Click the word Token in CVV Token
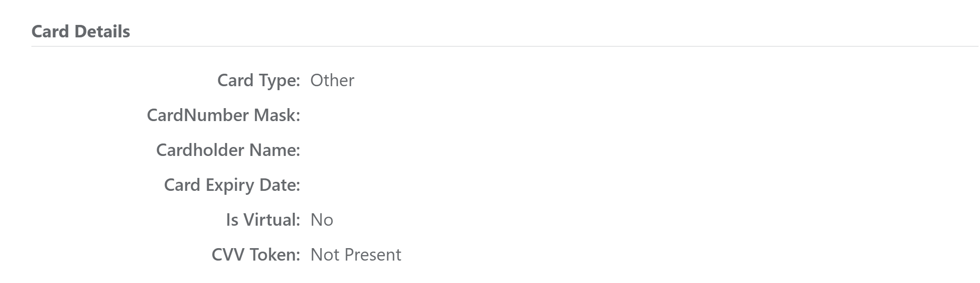This screenshot has width=980, height=283. click(274, 255)
